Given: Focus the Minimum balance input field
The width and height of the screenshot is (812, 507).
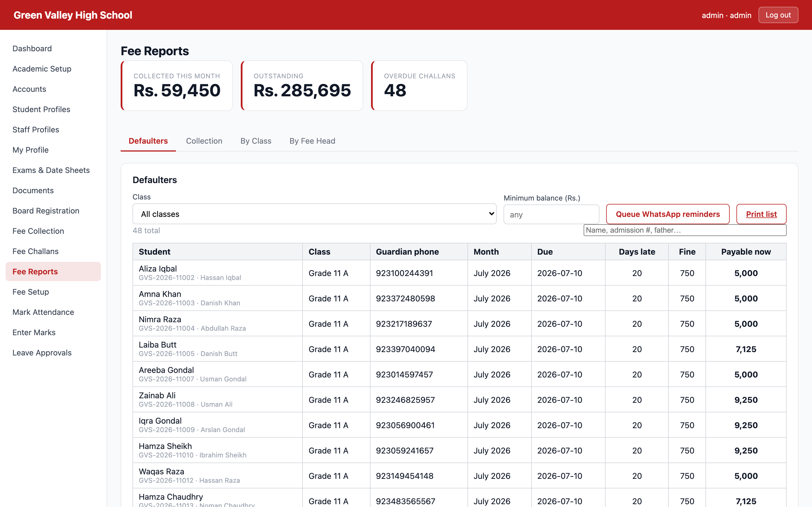Looking at the screenshot, I should tap(551, 215).
